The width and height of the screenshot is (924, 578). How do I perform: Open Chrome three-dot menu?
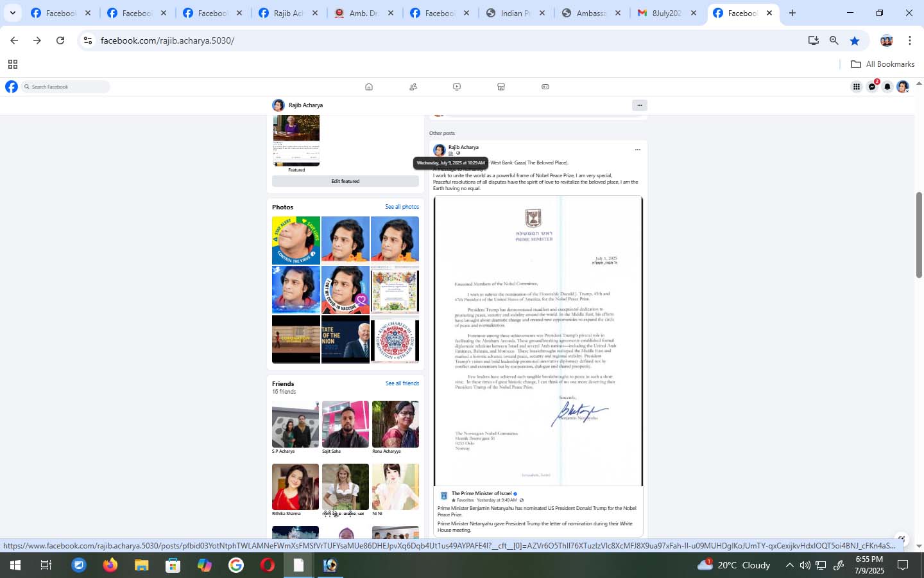click(910, 40)
